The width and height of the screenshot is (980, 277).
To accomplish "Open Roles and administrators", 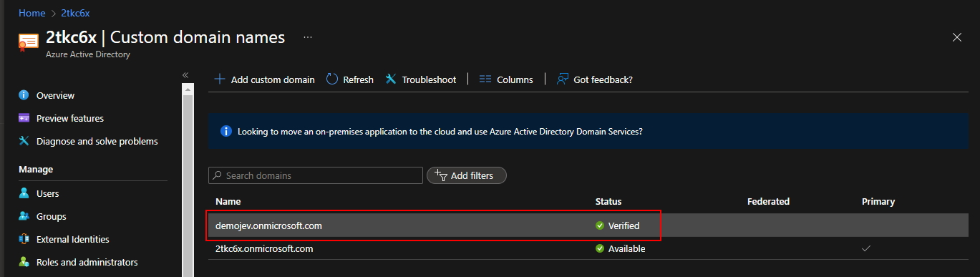I will (x=87, y=262).
